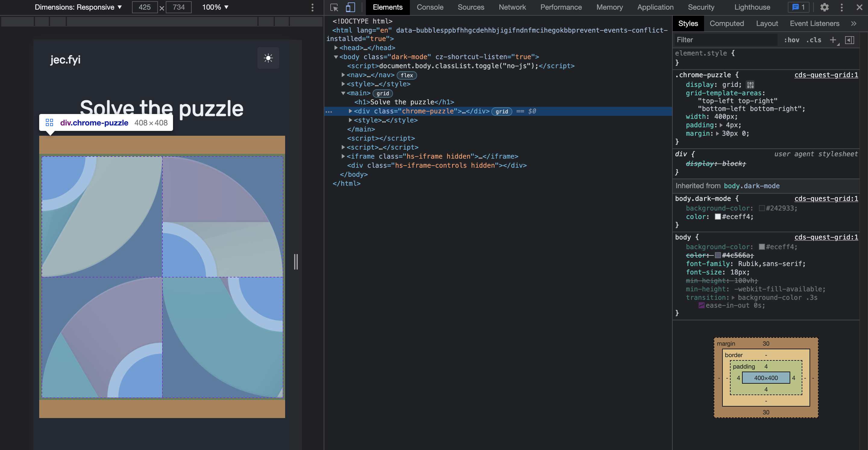Viewport: 868px width, 450px height.
Task: Select the inspect element cursor icon
Action: point(334,7)
